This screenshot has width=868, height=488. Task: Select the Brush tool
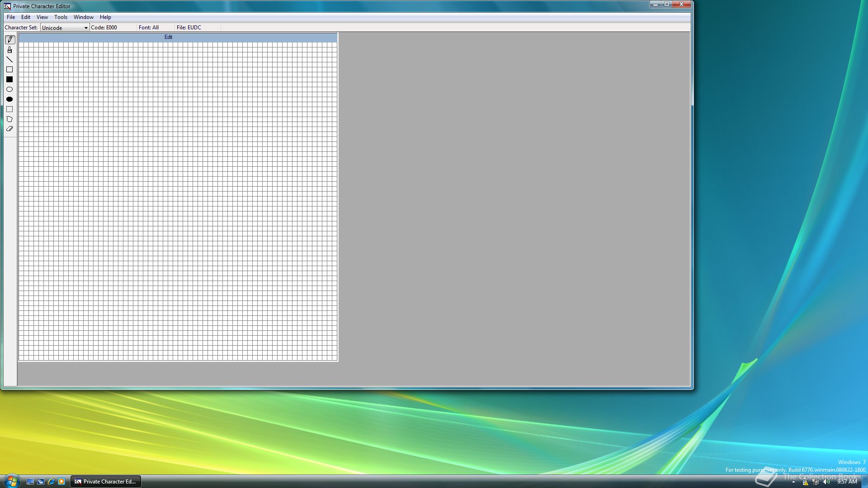[9, 50]
